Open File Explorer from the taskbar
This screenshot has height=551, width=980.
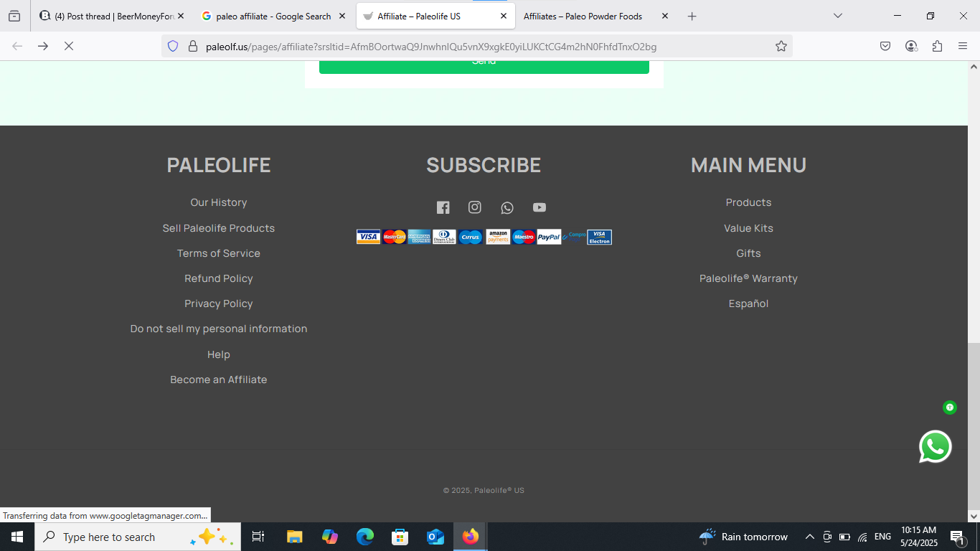[294, 537]
